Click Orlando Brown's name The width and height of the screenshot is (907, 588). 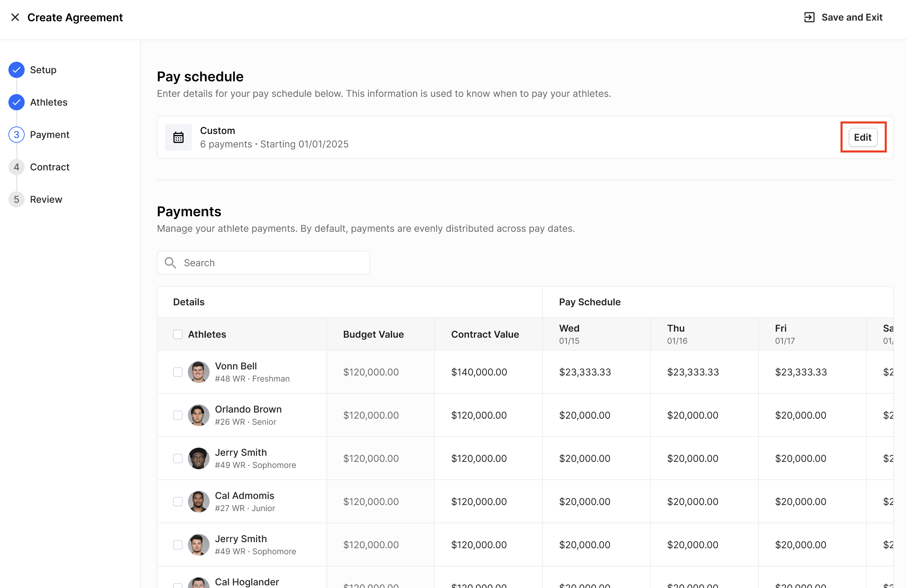(x=248, y=409)
